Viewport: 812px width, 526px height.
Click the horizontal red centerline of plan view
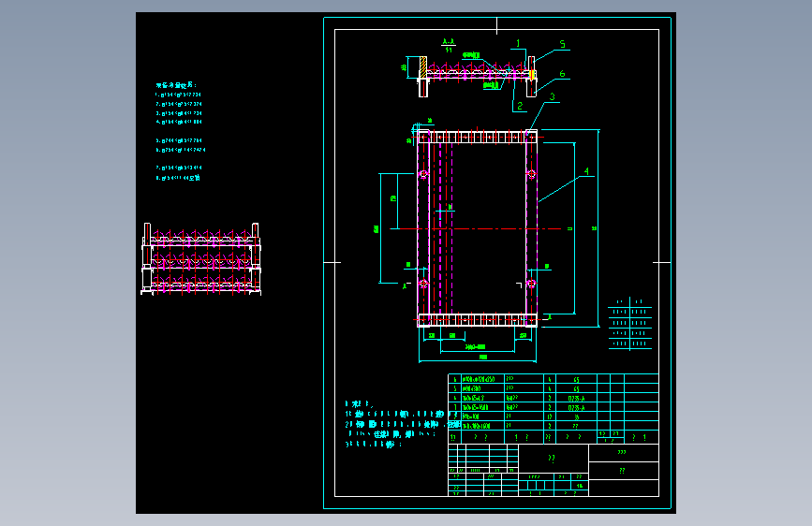[476, 228]
